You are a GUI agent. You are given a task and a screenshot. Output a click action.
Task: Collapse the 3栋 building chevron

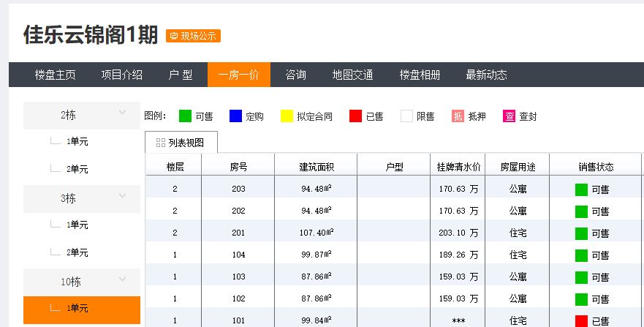pyautogui.click(x=123, y=197)
